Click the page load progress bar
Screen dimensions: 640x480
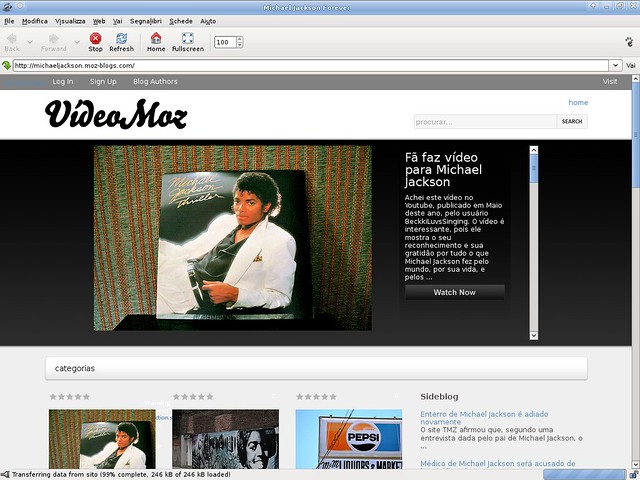tap(584, 475)
